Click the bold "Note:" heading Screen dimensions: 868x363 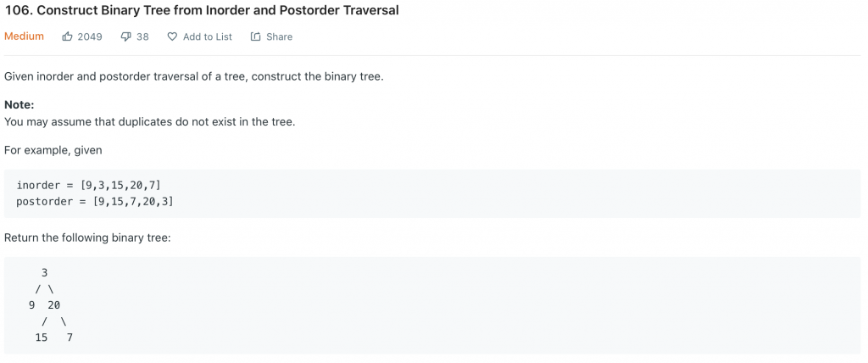click(19, 104)
